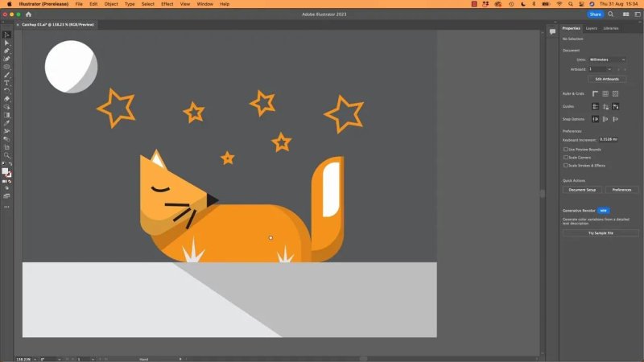644x362 pixels.
Task: Switch to the Layers tab
Action: (592, 28)
